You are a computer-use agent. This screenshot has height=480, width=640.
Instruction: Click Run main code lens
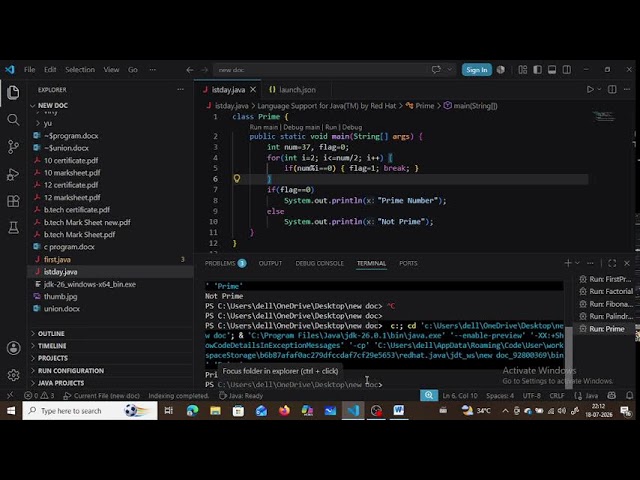264,127
